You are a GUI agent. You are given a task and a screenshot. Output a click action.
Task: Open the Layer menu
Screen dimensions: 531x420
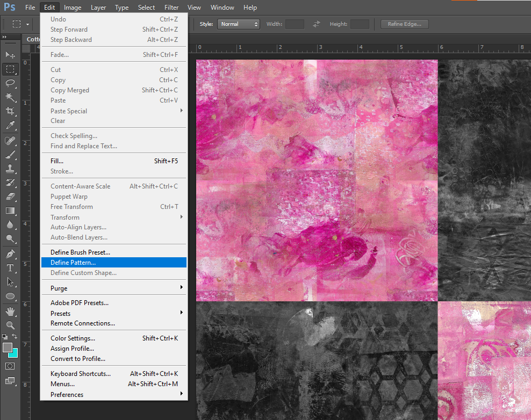pyautogui.click(x=98, y=8)
